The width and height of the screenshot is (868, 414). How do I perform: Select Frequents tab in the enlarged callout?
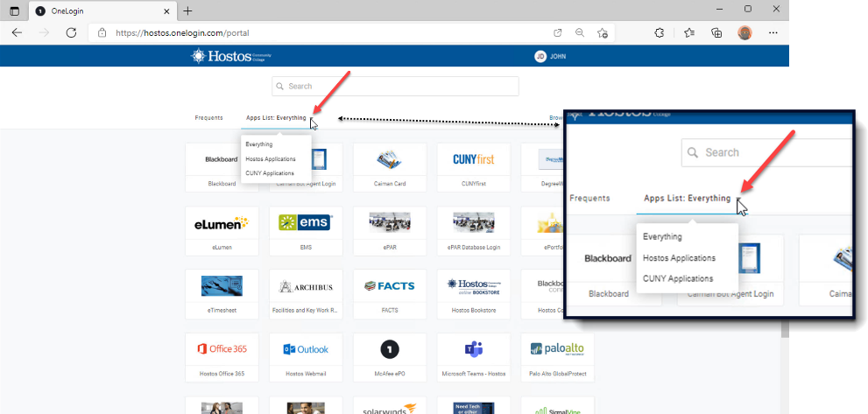pos(589,198)
